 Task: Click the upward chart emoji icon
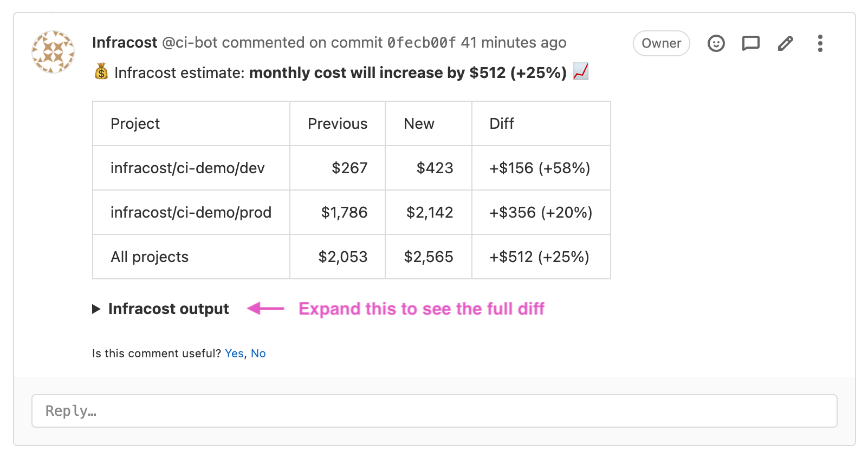pos(580,71)
